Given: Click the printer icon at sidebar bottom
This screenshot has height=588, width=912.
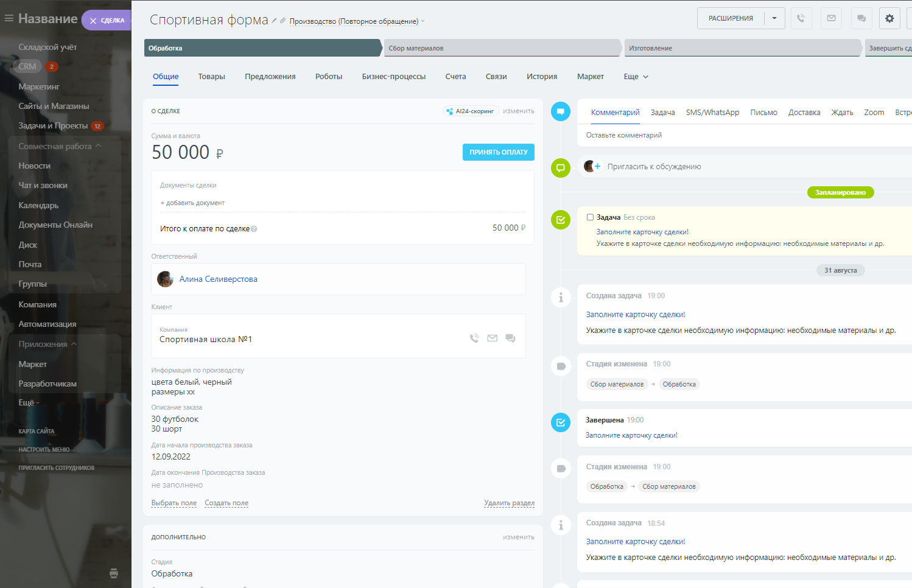Looking at the screenshot, I should pyautogui.click(x=114, y=573).
